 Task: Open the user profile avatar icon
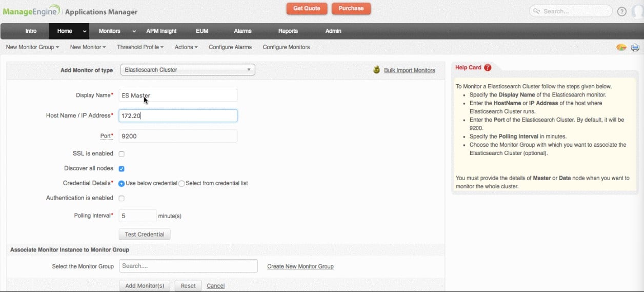(x=637, y=11)
